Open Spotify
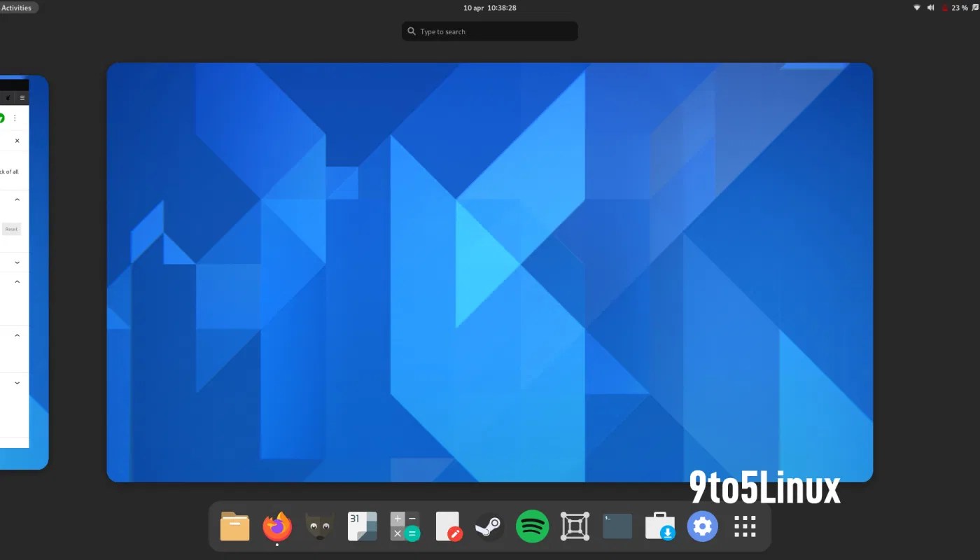 click(x=532, y=526)
